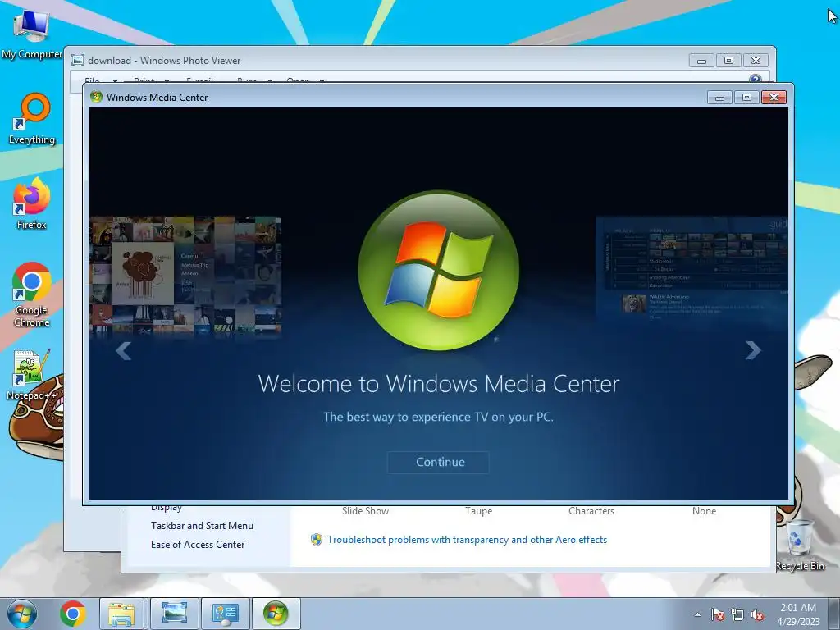Open the network tray icon

point(737,615)
